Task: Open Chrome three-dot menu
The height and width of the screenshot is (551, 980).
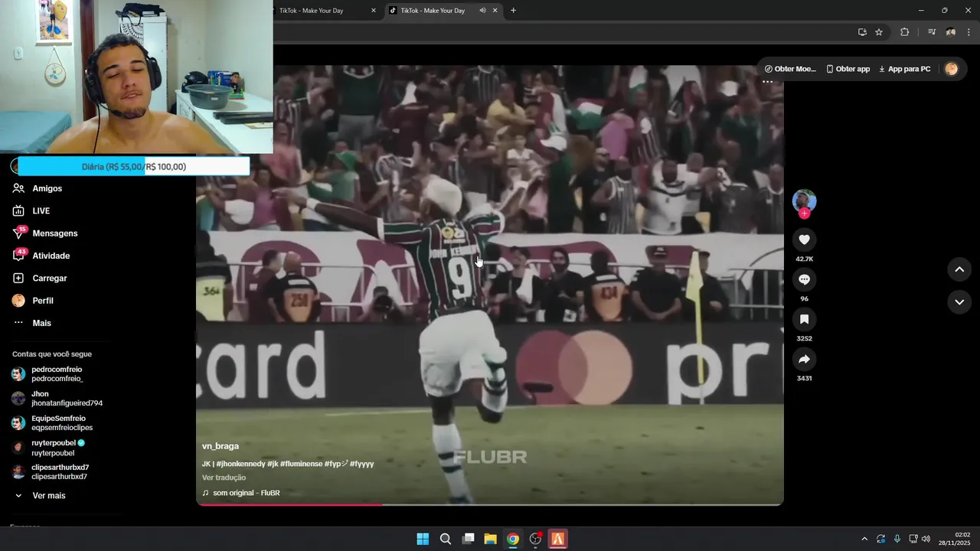Action: pyautogui.click(x=969, y=32)
